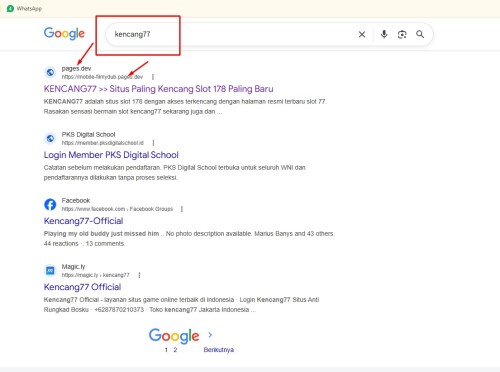This screenshot has height=372, width=500.
Task: Click the Facebook site name label
Action: point(76,201)
